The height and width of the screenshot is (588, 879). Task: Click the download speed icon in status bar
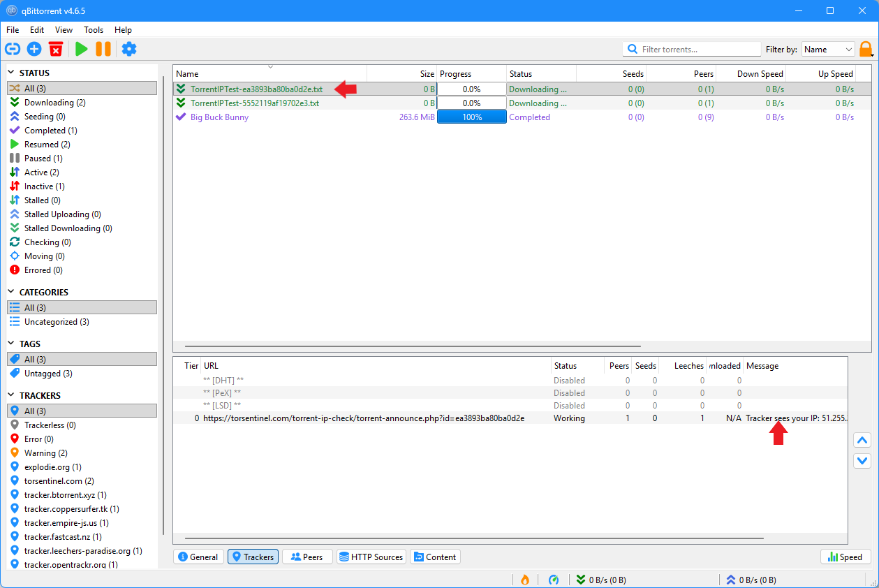click(582, 580)
